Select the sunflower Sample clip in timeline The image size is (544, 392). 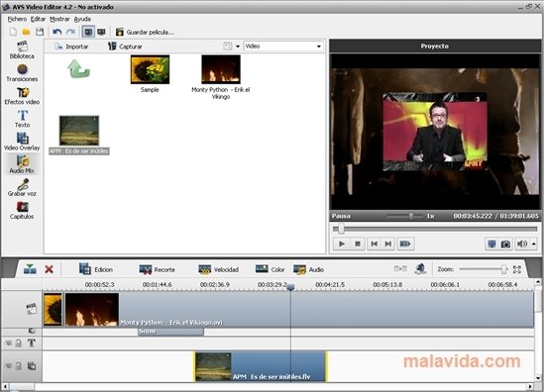[x=53, y=310]
